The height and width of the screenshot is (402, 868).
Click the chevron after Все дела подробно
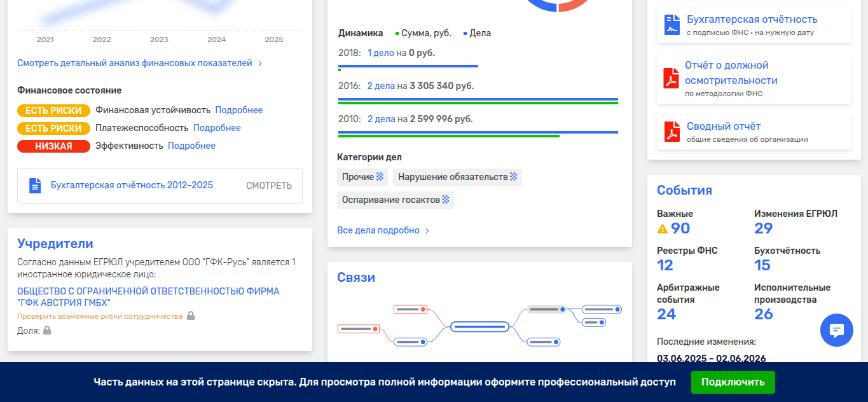tap(427, 231)
